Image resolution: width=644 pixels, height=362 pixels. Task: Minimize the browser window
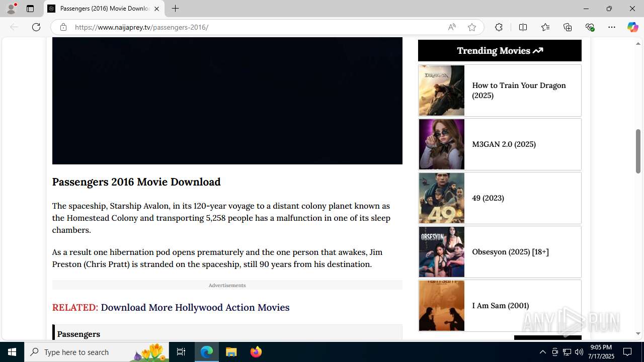click(586, 9)
